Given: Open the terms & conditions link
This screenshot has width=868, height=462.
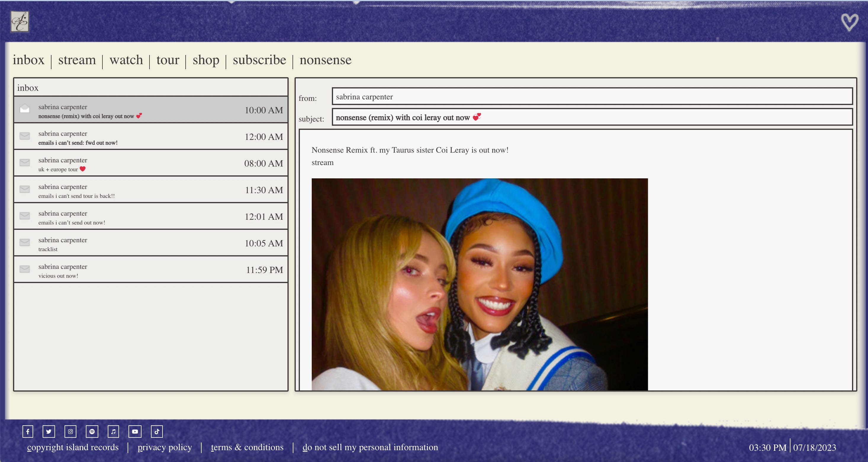Looking at the screenshot, I should tap(247, 447).
